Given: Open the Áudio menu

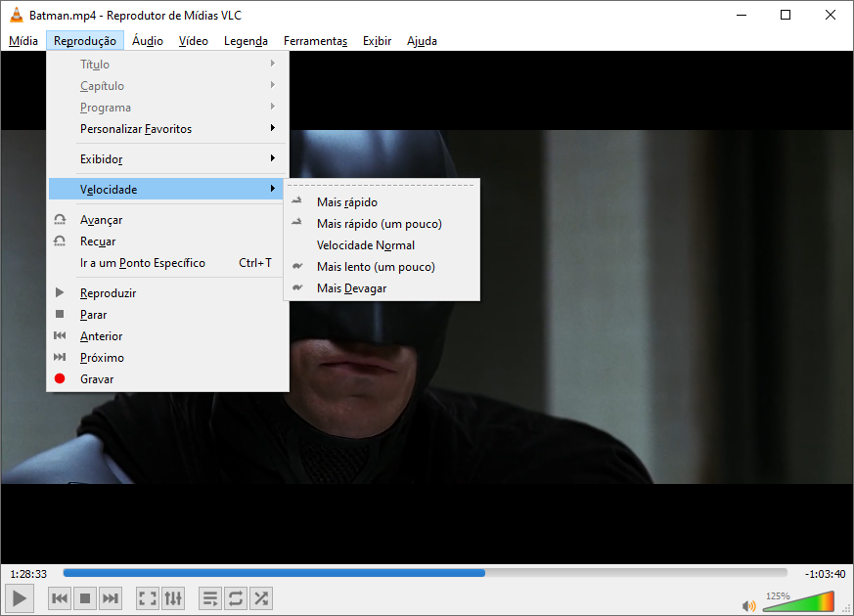Looking at the screenshot, I should tap(148, 41).
